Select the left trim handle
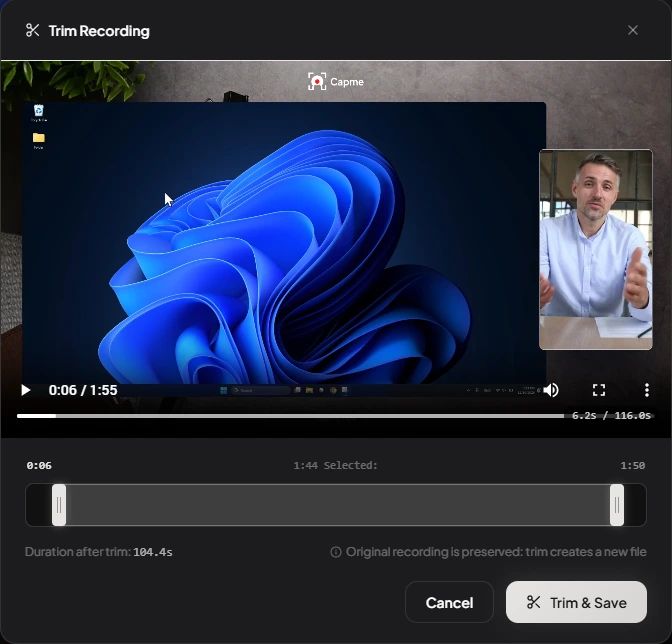The height and width of the screenshot is (644, 672). coord(59,505)
